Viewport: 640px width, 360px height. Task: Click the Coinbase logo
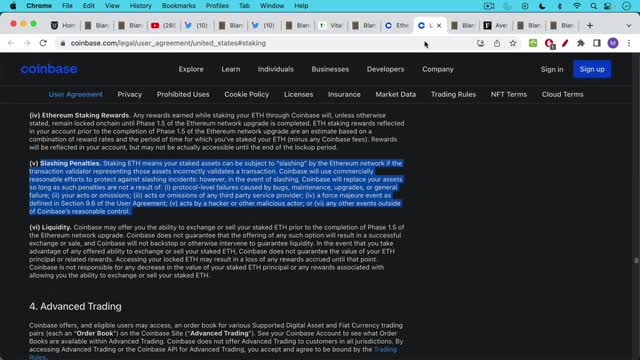click(x=49, y=69)
